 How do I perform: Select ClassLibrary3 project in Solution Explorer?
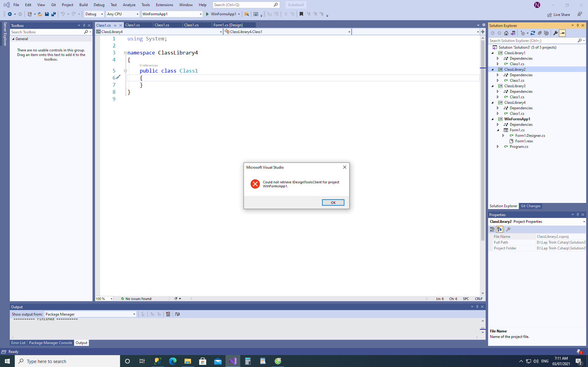tap(515, 86)
